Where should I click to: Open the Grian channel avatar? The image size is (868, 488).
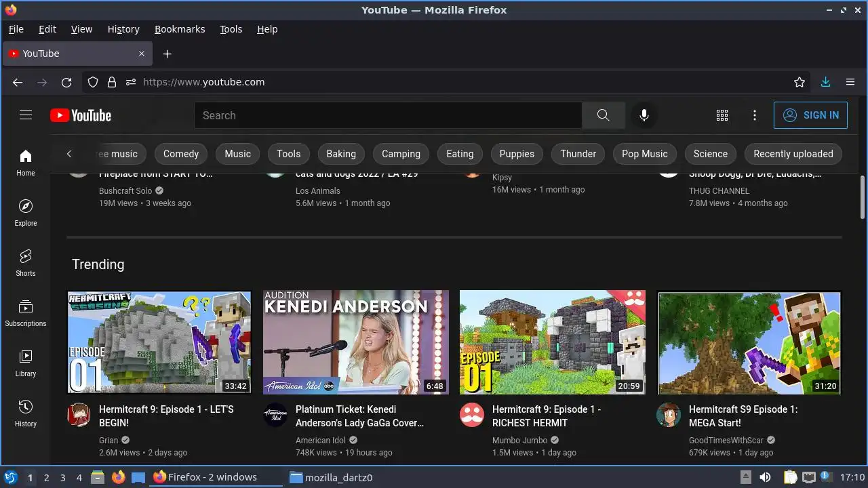(79, 415)
